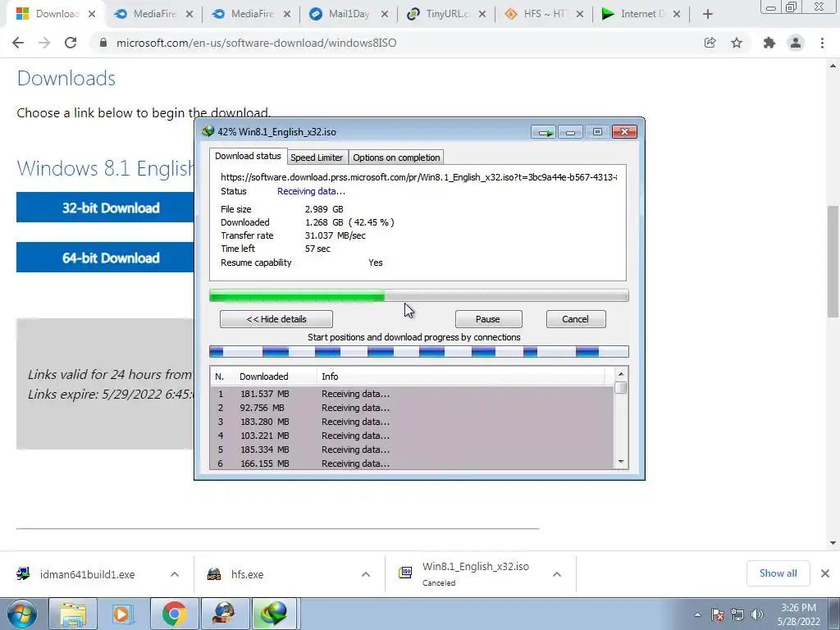Select connection row 3 with 183.280 MB
This screenshot has width=840, height=630.
(412, 422)
